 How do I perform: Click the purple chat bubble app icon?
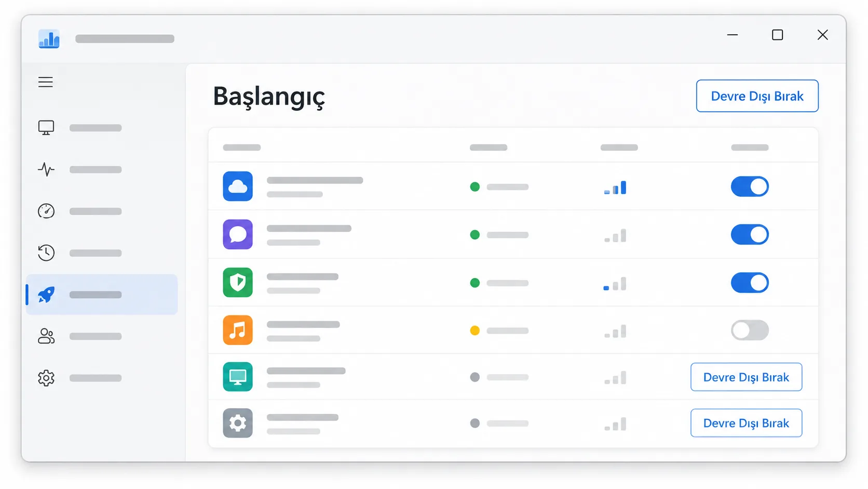point(238,234)
